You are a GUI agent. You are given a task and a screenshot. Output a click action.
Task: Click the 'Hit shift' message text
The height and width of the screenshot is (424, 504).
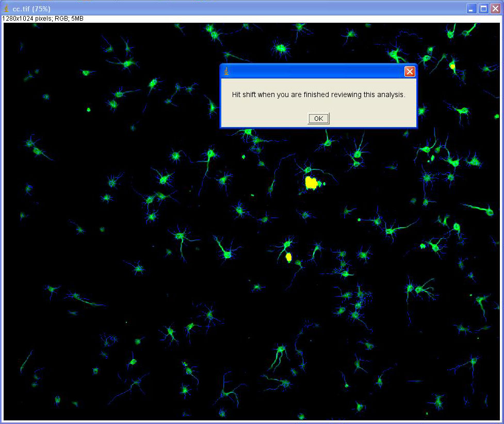click(x=318, y=95)
